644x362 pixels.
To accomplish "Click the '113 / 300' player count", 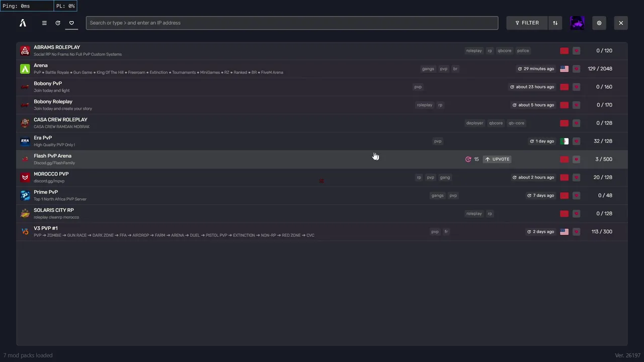I will pyautogui.click(x=602, y=231).
